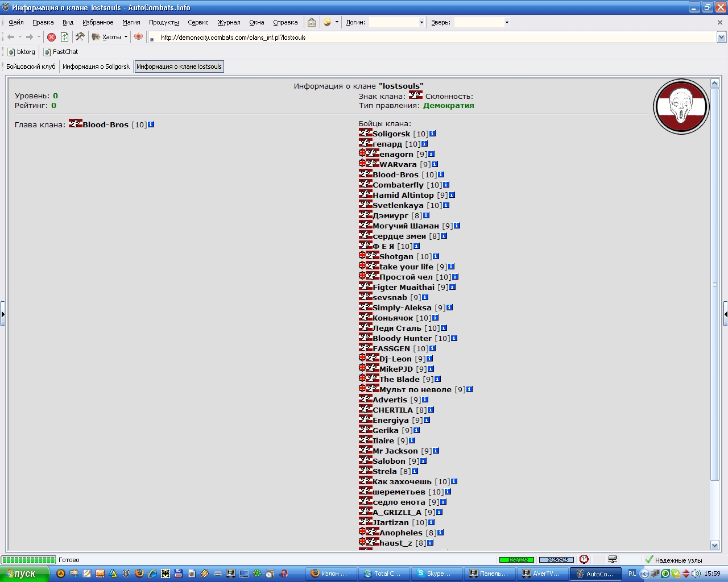Click the lamp icon beside Логин

(x=327, y=22)
